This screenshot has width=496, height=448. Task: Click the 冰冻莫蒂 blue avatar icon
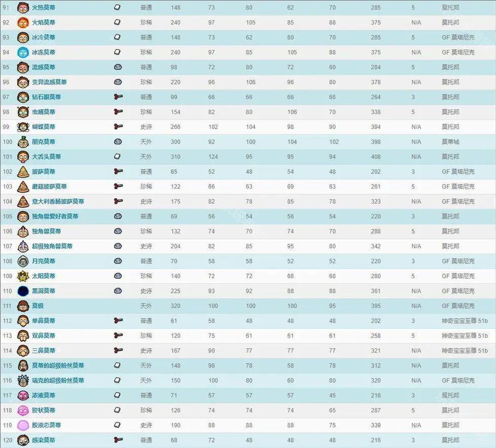[23, 52]
